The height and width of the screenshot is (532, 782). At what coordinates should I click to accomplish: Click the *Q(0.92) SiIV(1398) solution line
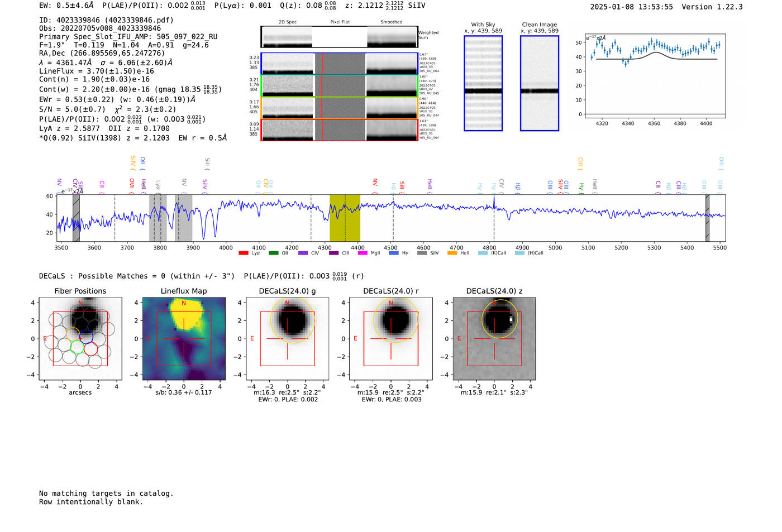(x=133, y=138)
